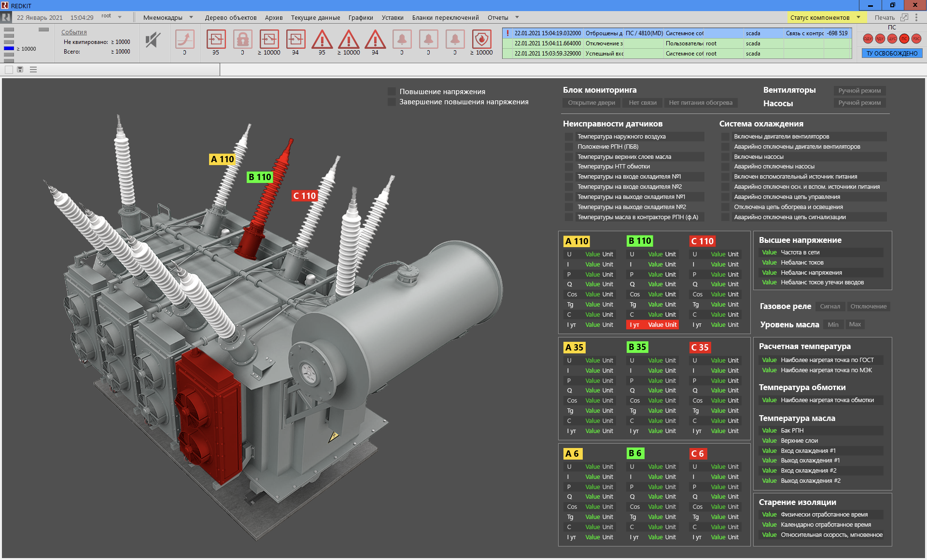Click the ТУ ОСВОБОЖДЕНО button
Image resolution: width=927 pixels, height=560 pixels.
[x=892, y=54]
